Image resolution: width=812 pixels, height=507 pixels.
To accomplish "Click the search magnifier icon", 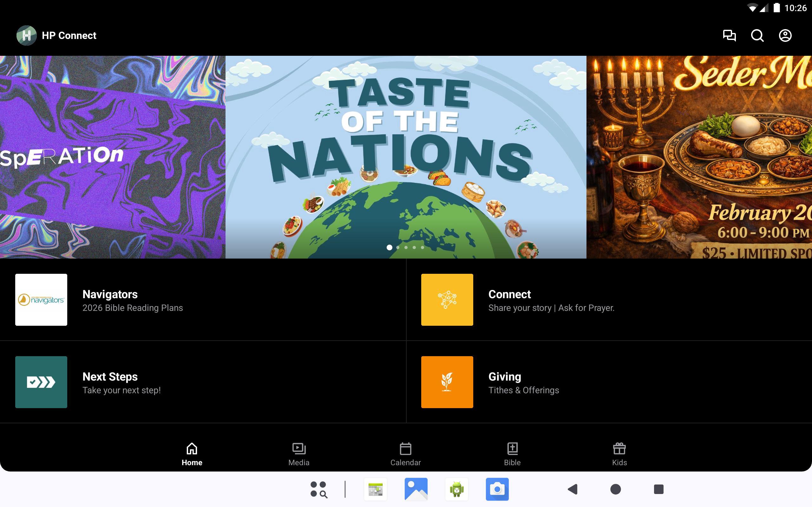I will (757, 35).
